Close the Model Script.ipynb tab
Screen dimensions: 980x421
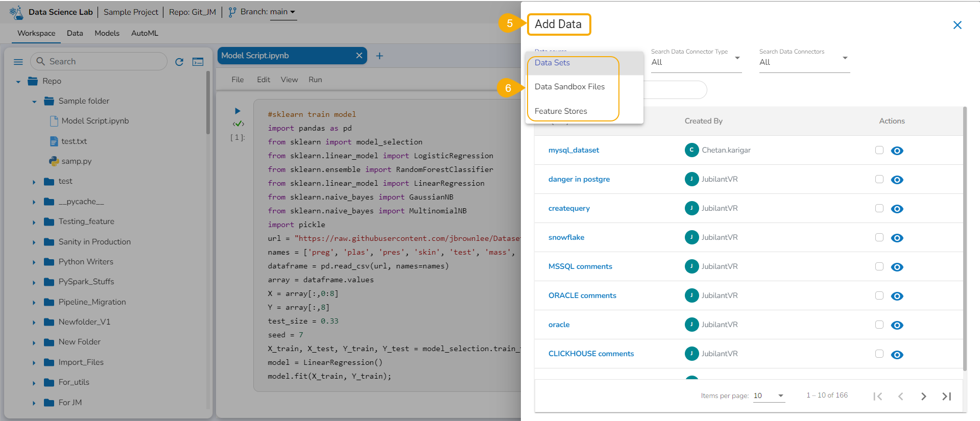click(x=359, y=56)
